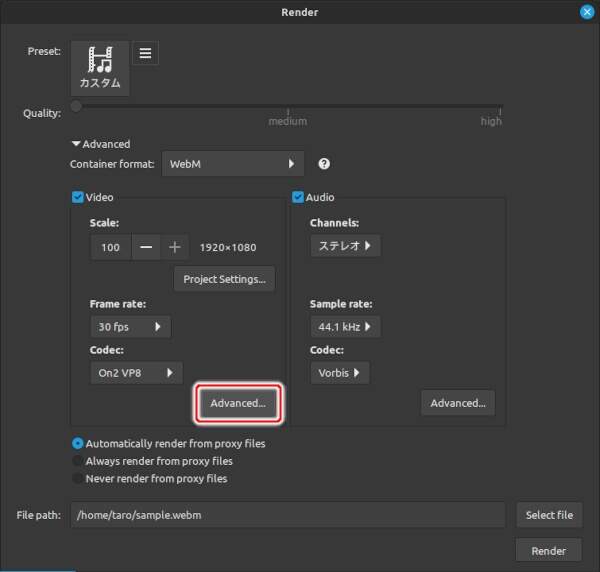
Task: Collapse the Advanced section expander
Action: click(76, 144)
